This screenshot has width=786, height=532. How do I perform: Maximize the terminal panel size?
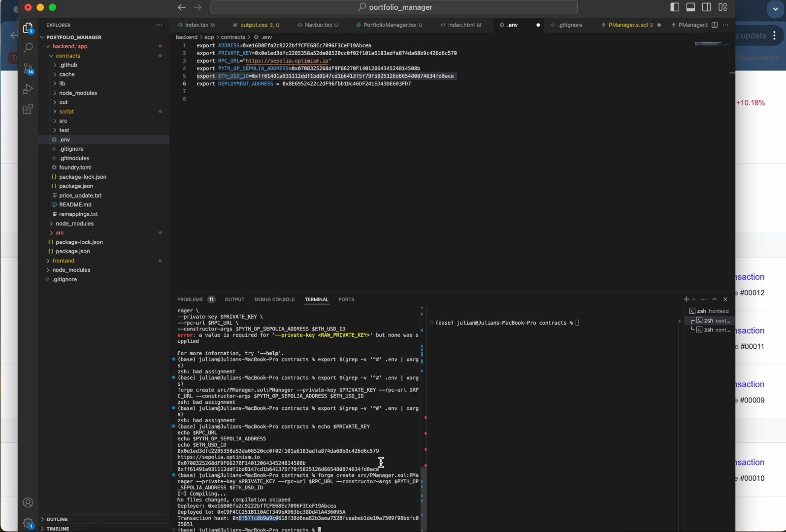tap(715, 299)
